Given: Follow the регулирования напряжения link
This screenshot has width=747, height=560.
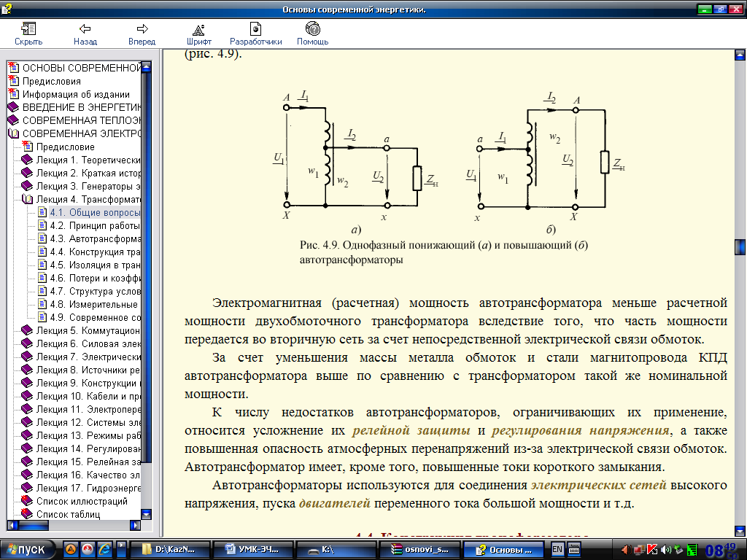Looking at the screenshot, I should point(580,430).
